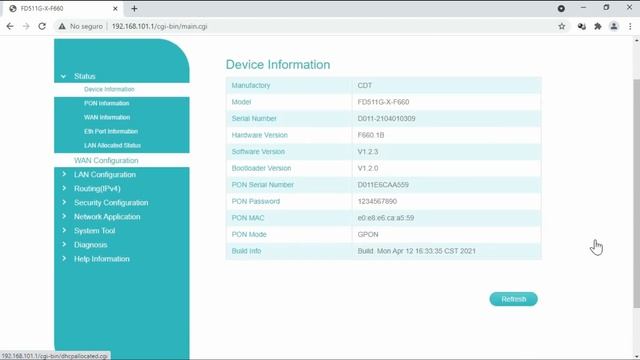Image resolution: width=640 pixels, height=360 pixels.
Task: Open the WAN Configuration section
Action: pos(106,160)
